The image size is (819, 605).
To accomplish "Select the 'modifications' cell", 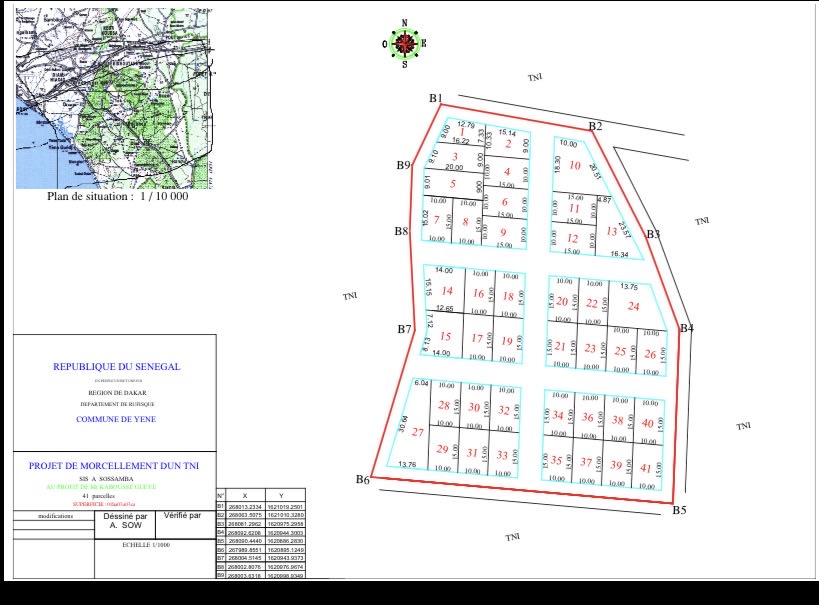I will coord(55,516).
